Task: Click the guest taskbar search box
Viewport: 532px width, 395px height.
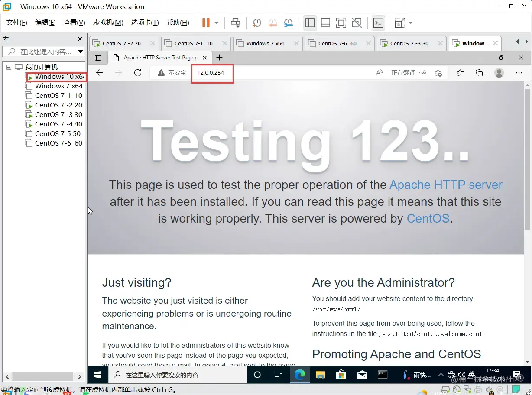Action: click(x=177, y=375)
